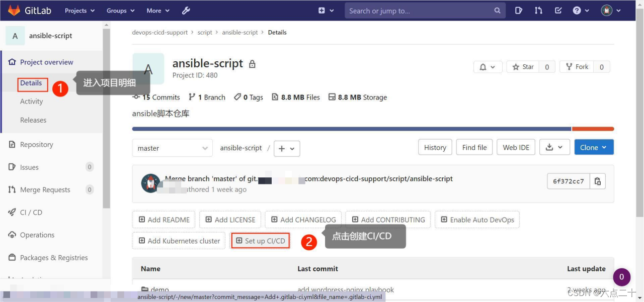Open the download source code dropdown
The height and width of the screenshot is (302, 644).
(x=554, y=147)
